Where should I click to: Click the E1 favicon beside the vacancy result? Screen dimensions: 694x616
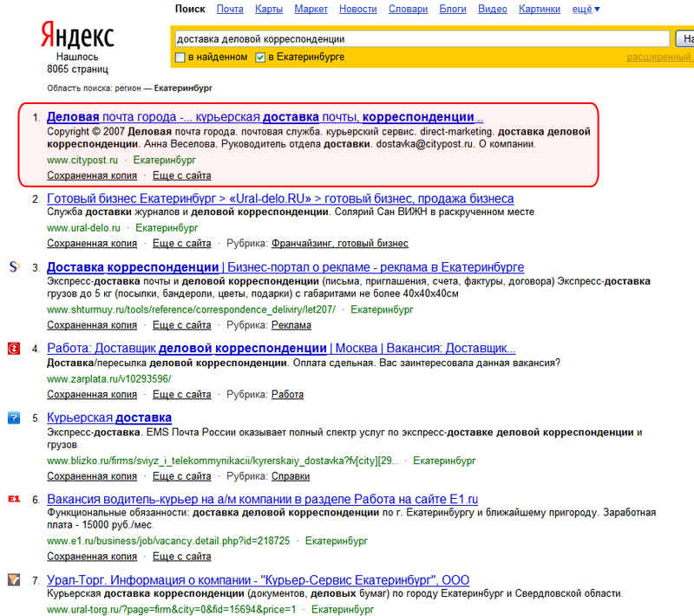tap(14, 500)
